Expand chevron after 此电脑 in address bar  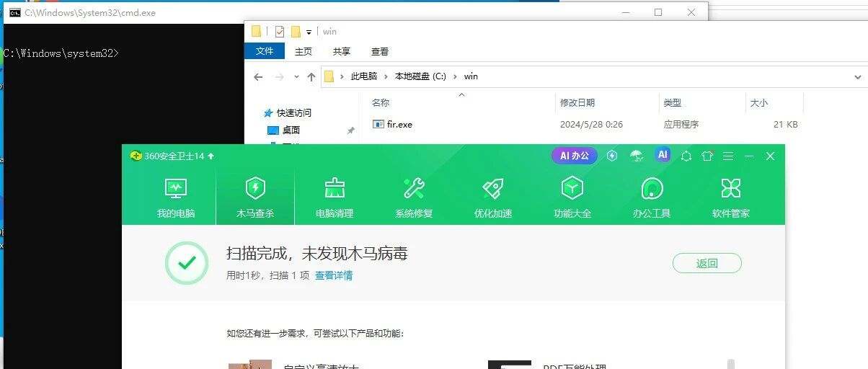[386, 76]
